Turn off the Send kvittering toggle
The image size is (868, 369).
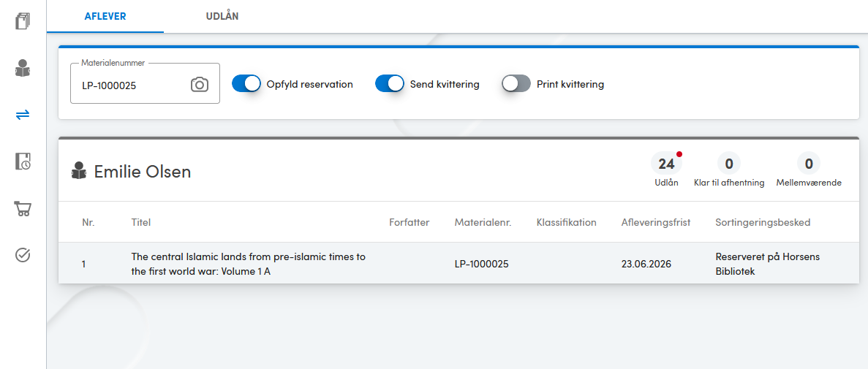390,84
